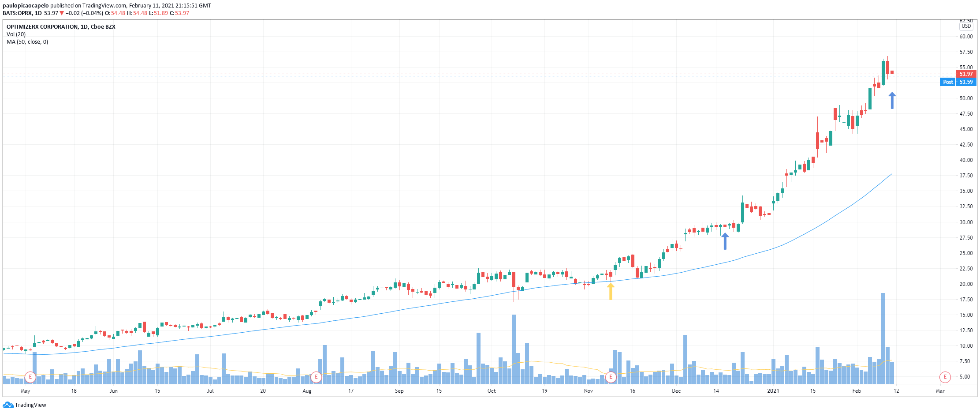Click the Jun label on time axis
Viewport: 980px width, 413px height.
coord(113,391)
